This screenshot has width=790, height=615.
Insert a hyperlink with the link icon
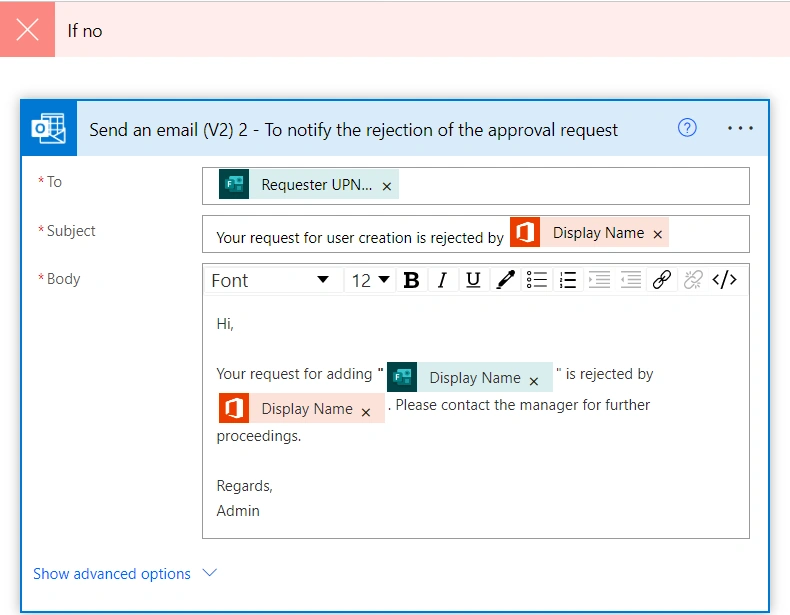(x=662, y=280)
